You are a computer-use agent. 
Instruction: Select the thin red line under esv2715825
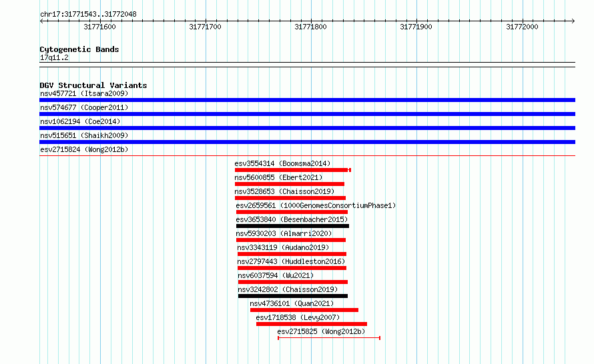[329, 338]
